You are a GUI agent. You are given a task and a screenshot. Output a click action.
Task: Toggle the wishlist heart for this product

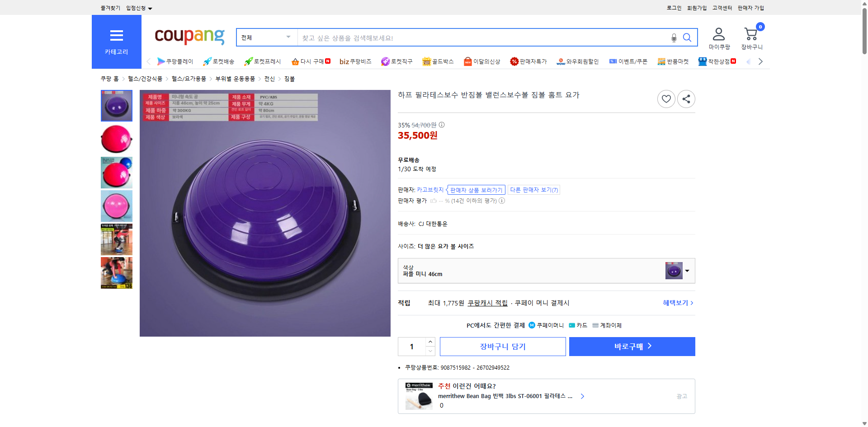pos(666,99)
